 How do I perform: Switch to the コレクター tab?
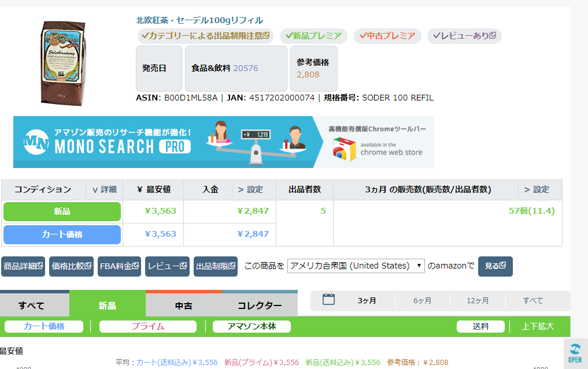[x=260, y=305]
